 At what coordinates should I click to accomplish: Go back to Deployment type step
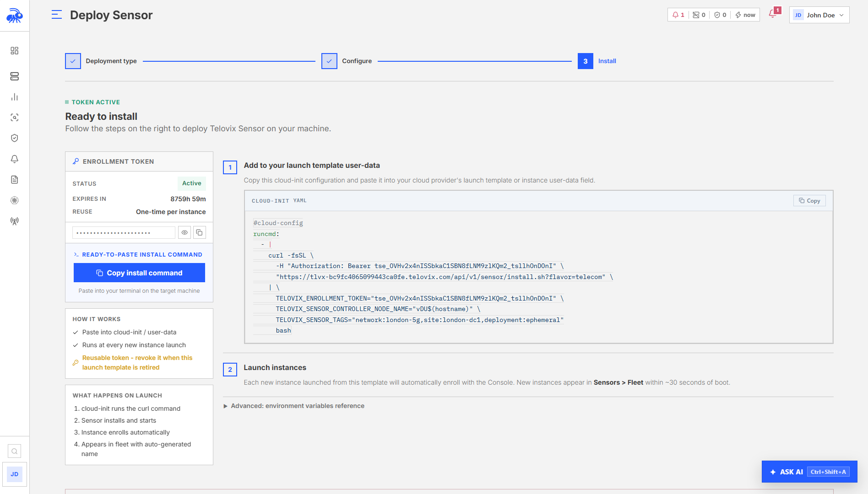coord(101,61)
